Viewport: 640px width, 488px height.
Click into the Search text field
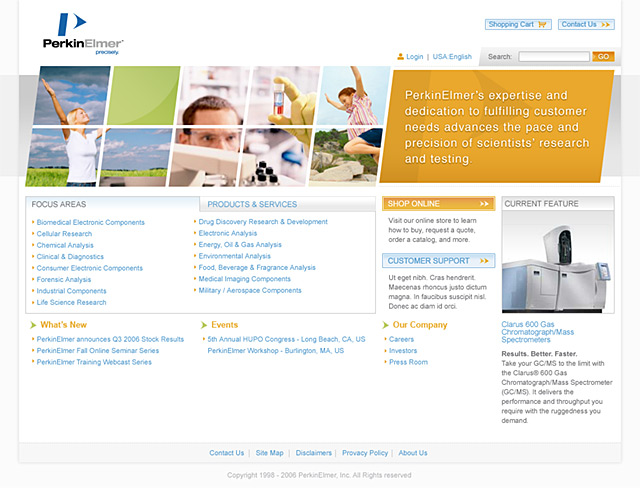point(553,57)
